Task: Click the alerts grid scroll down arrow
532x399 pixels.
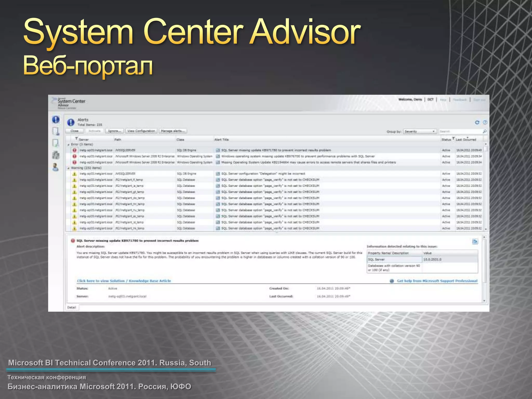Action: pos(486,229)
